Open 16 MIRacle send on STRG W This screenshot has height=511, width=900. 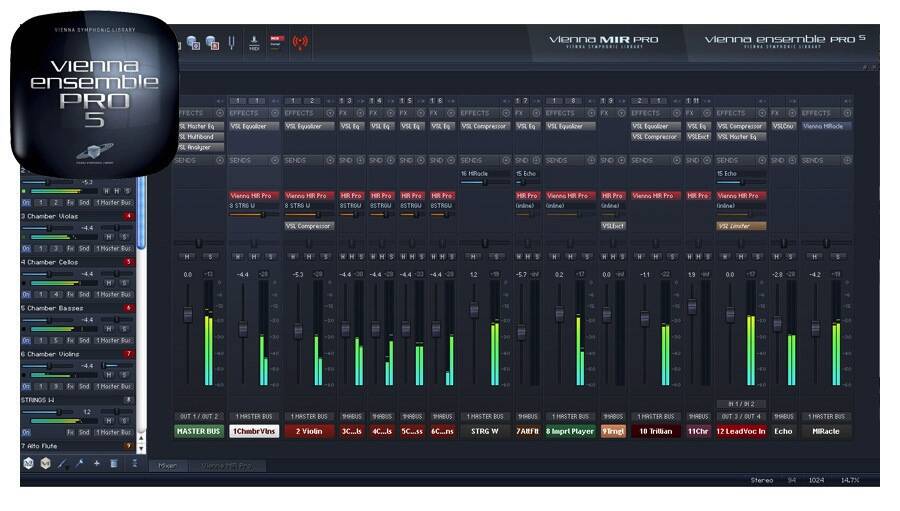click(484, 173)
